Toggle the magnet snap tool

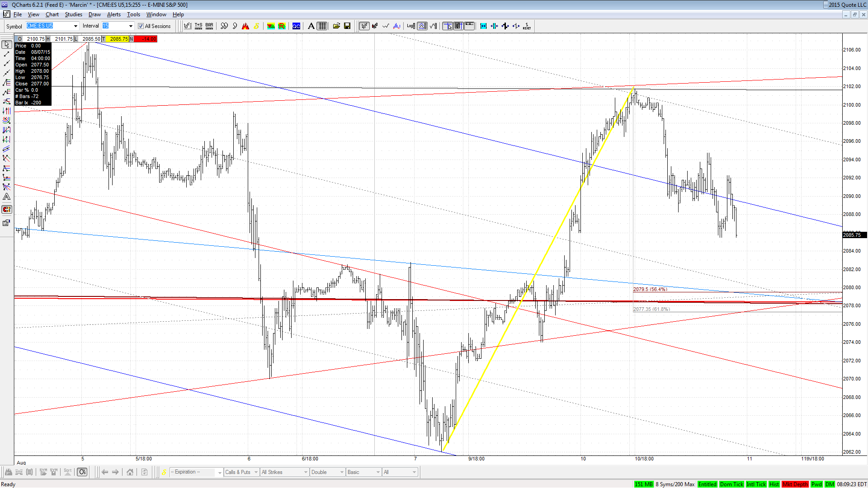7,209
